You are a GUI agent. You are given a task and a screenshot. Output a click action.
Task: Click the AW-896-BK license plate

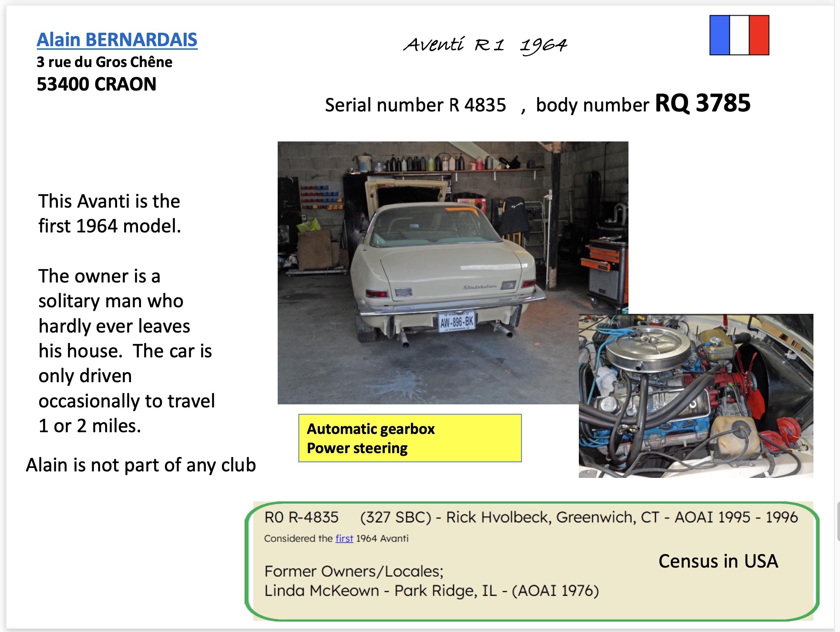pos(457,322)
